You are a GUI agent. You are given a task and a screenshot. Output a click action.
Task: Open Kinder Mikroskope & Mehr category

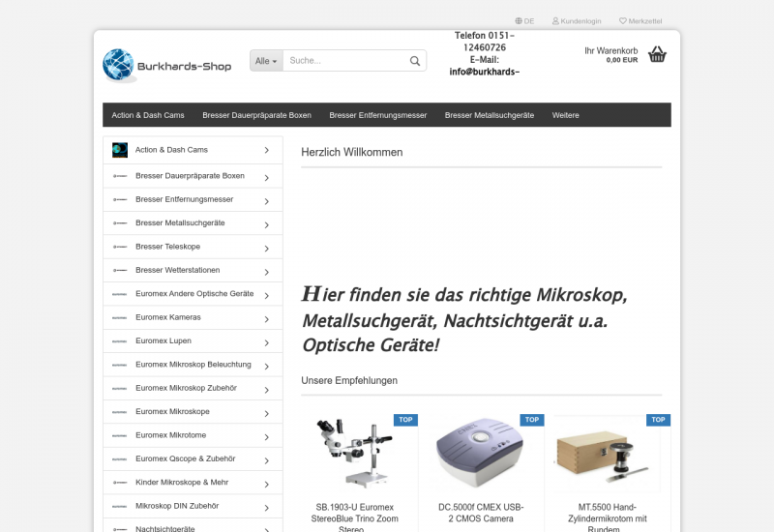click(182, 482)
